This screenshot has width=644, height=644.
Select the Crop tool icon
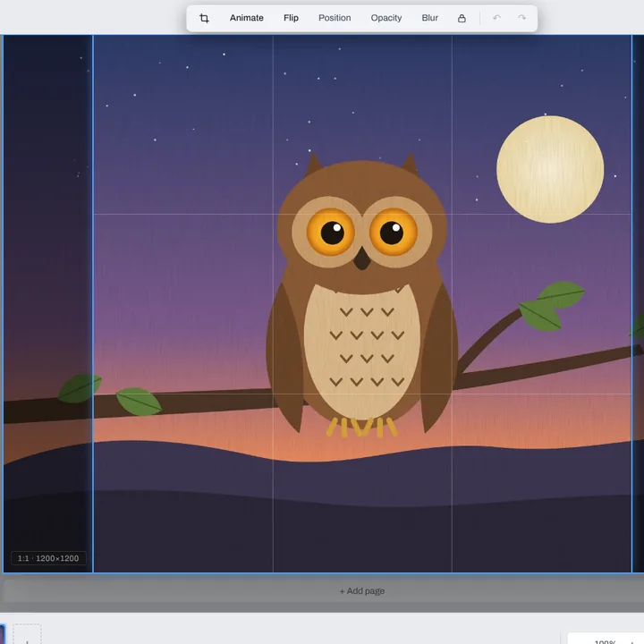coord(204,18)
